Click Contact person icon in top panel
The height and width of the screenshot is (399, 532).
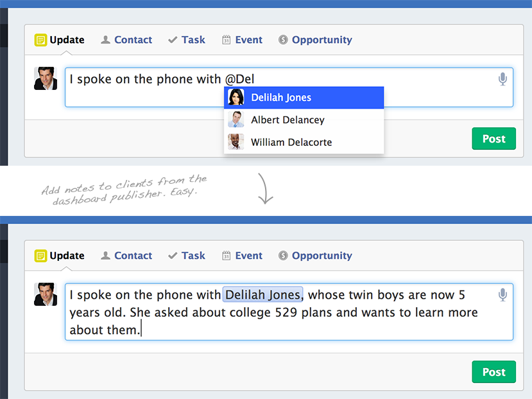coord(105,40)
